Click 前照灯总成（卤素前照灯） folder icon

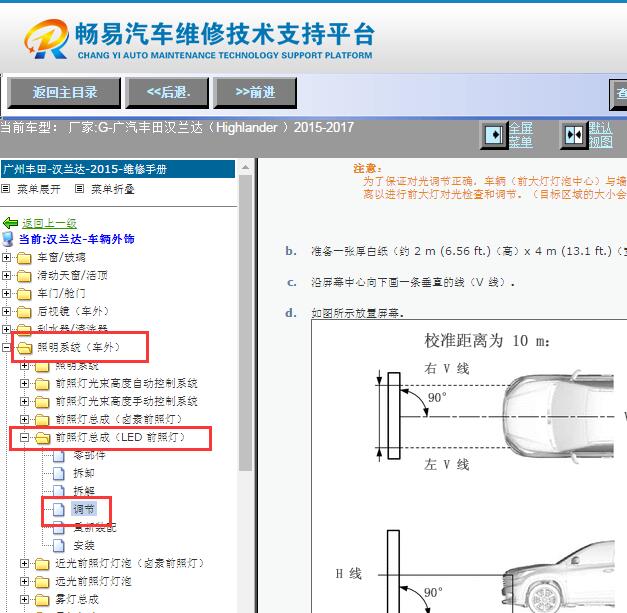click(42, 420)
